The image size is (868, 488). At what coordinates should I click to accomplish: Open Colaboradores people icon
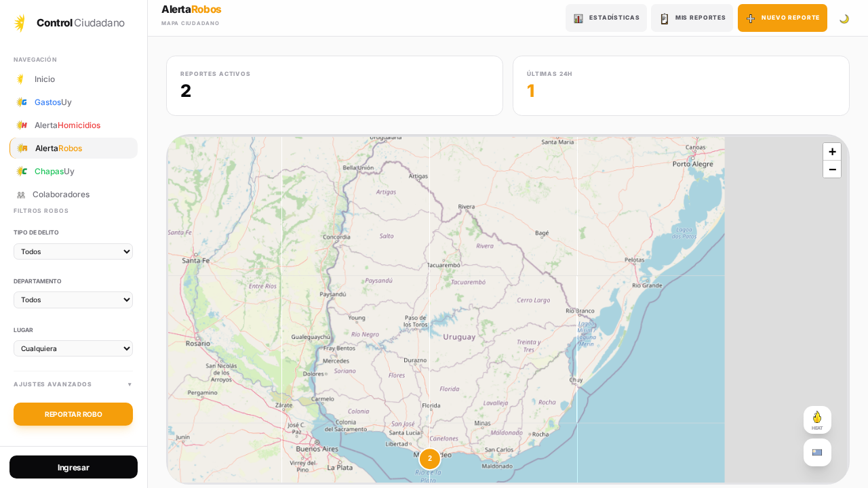pos(21,195)
